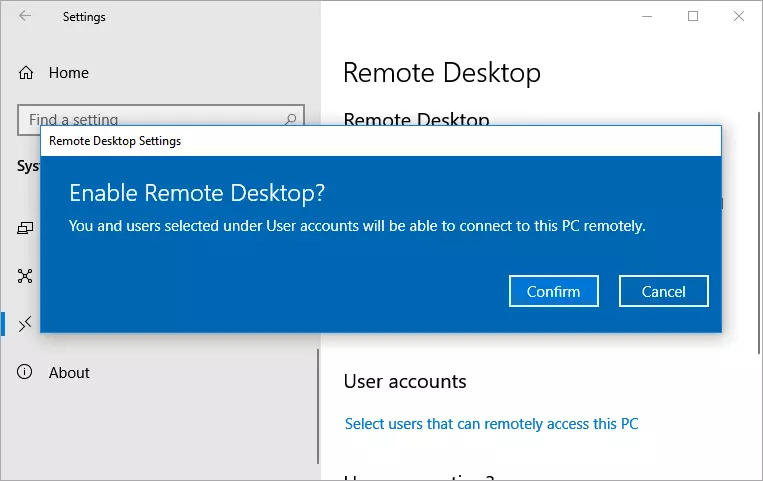Open Select users that can remotely access link
Image resolution: width=763 pixels, height=481 pixels.
coord(491,424)
